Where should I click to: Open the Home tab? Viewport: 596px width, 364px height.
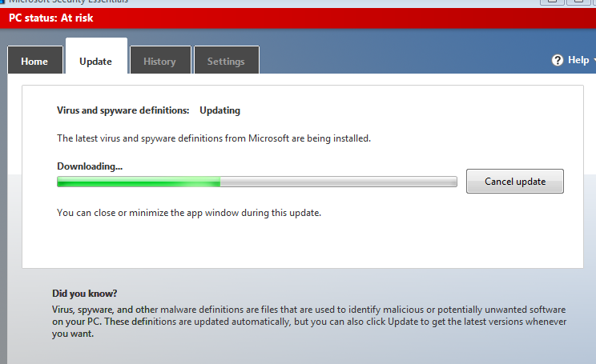click(x=35, y=60)
